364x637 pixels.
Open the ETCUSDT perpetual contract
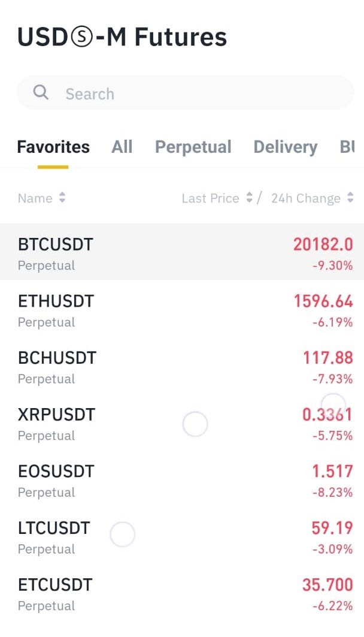[180, 593]
